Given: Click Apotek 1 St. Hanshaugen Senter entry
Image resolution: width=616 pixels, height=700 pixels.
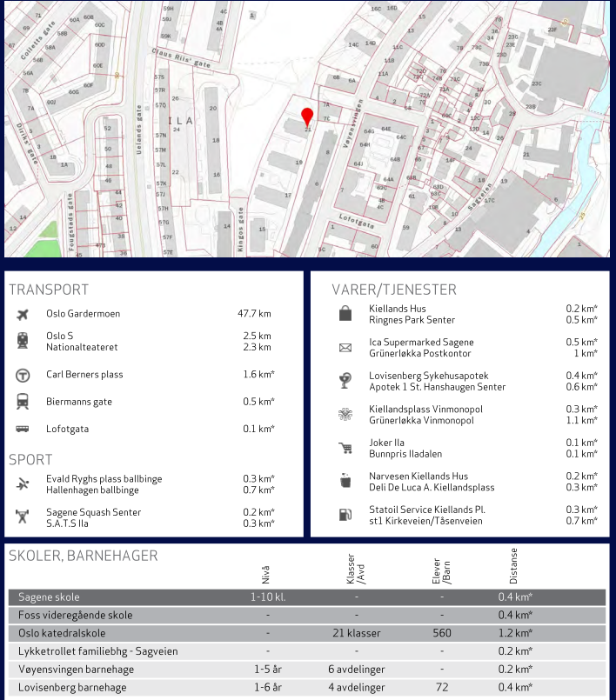Looking at the screenshot, I should (438, 387).
